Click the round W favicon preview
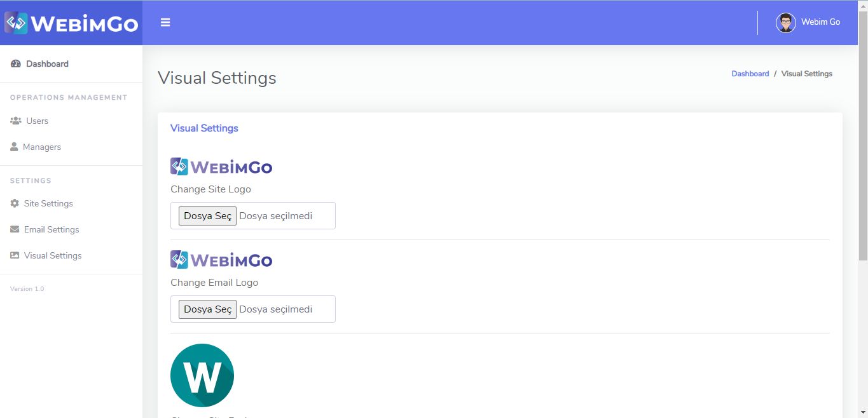The image size is (868, 418). [x=202, y=375]
